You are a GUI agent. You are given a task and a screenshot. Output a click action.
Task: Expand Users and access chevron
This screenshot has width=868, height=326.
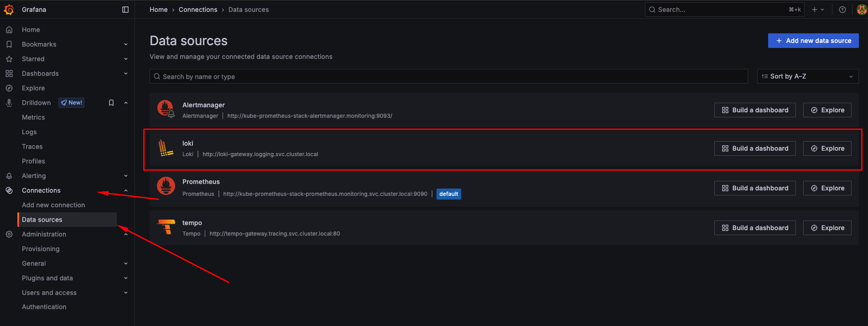tap(126, 293)
